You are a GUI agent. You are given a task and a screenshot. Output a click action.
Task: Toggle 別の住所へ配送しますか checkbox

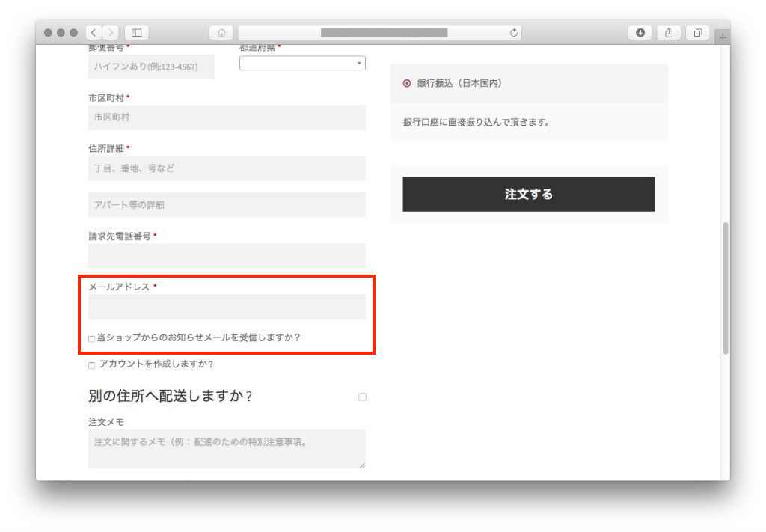[362, 397]
